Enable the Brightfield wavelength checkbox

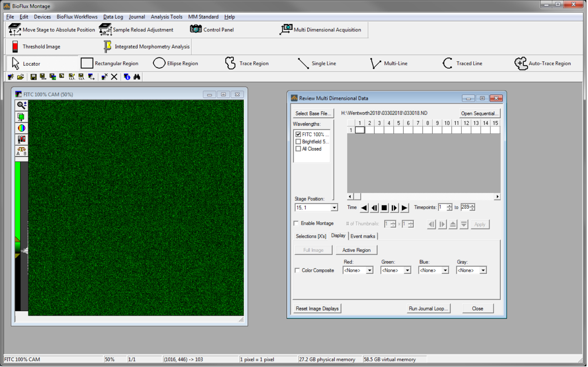click(x=298, y=142)
